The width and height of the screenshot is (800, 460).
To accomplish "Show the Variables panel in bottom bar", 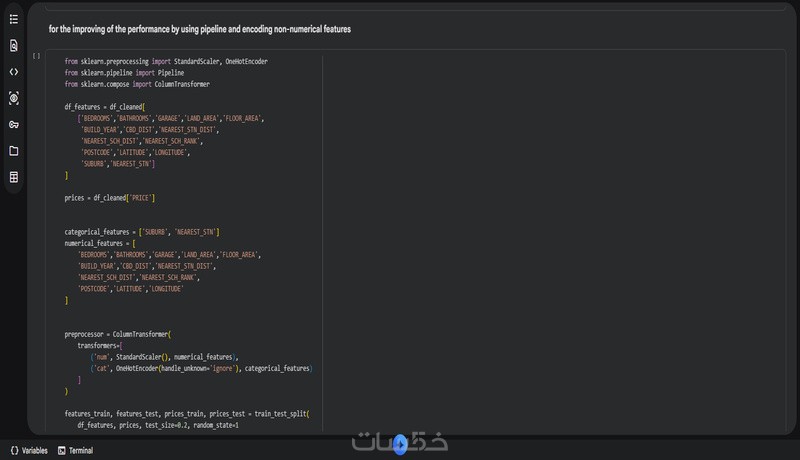I will (29, 450).
